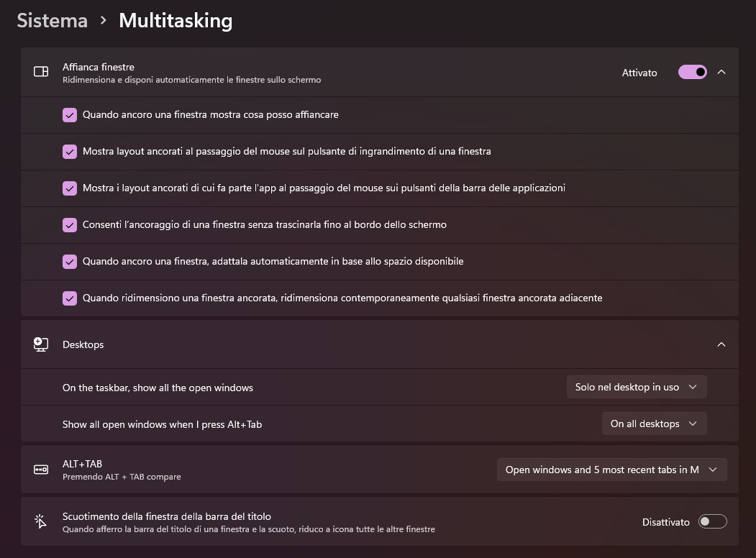Click the Affianca finestre snap layout icon
Screen dimensions: 756x558
[x=41, y=72]
